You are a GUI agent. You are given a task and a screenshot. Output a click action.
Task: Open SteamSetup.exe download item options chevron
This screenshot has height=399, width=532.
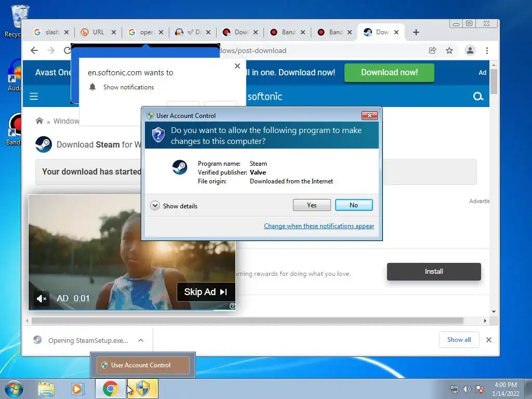[x=141, y=340]
